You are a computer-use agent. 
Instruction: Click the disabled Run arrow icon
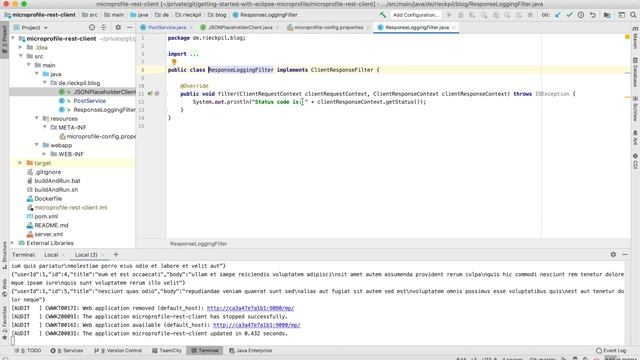click(x=449, y=15)
